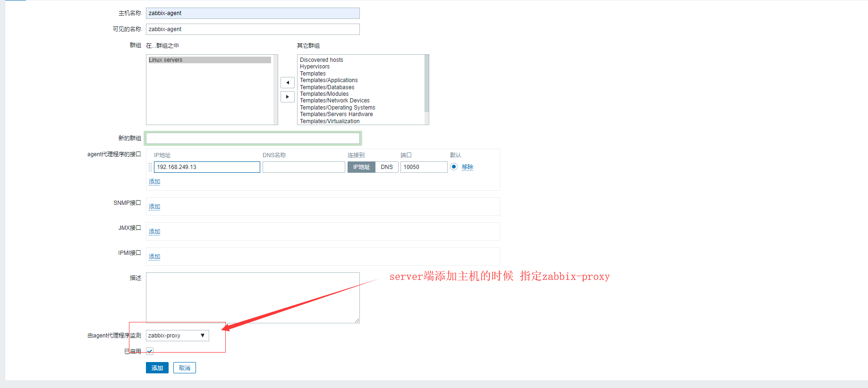
Task: Click the IP address field 192.168.249.13
Action: click(x=207, y=167)
